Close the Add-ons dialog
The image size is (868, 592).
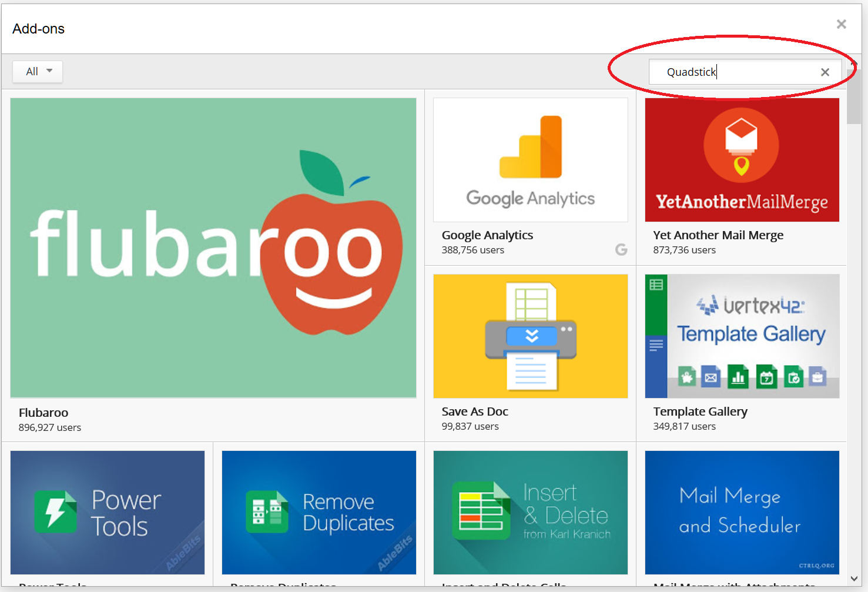pyautogui.click(x=842, y=24)
